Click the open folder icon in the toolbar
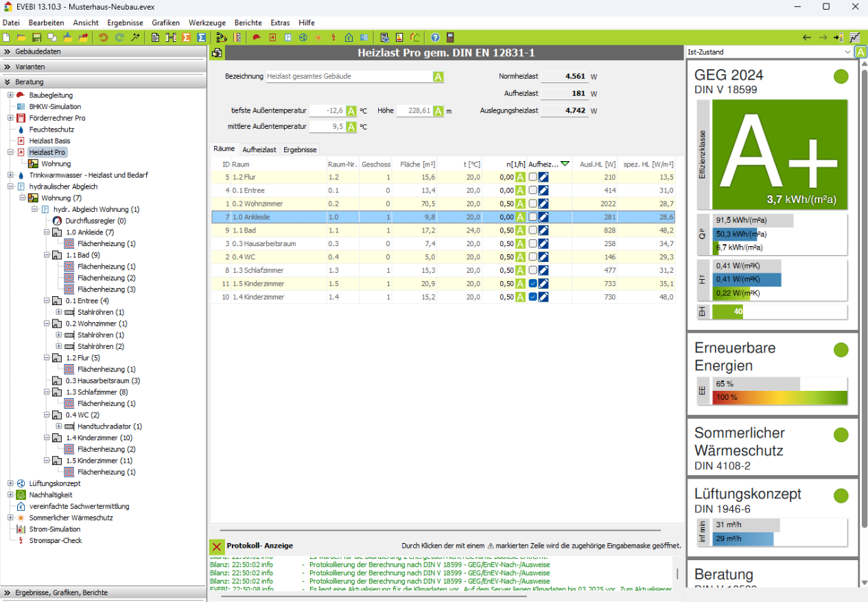 pyautogui.click(x=21, y=37)
